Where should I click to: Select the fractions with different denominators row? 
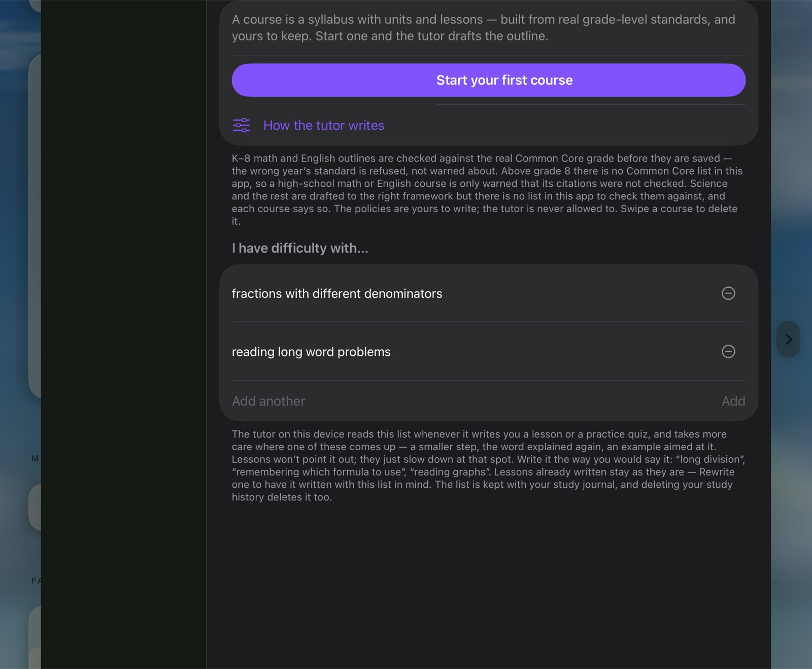pyautogui.click(x=489, y=293)
